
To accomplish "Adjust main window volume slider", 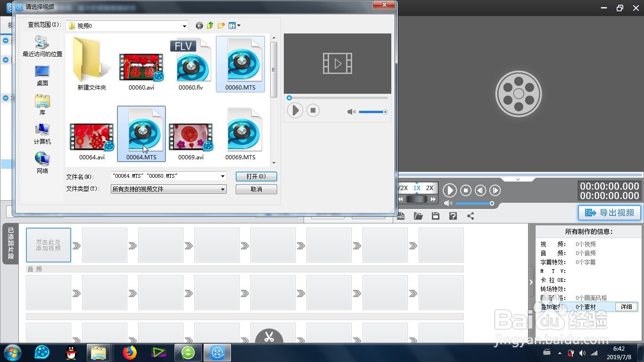I will click(x=475, y=204).
